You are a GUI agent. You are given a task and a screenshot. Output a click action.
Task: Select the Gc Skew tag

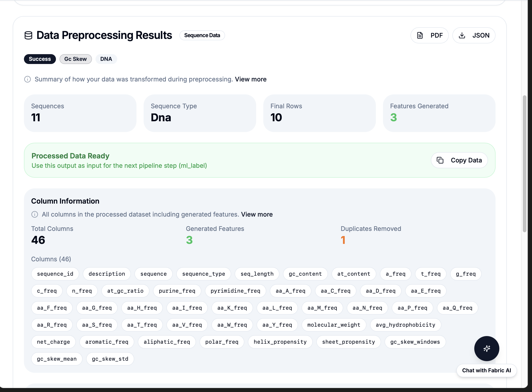coord(75,59)
